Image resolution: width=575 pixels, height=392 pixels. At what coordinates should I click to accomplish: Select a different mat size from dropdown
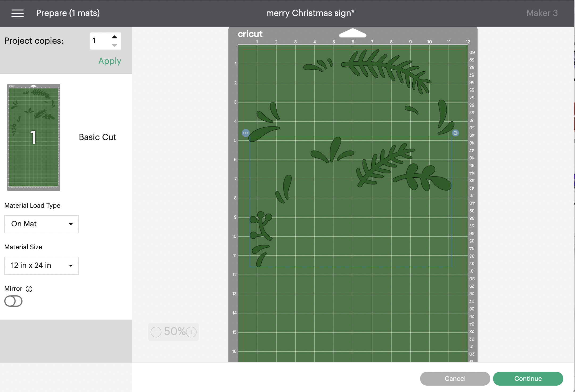[41, 265]
